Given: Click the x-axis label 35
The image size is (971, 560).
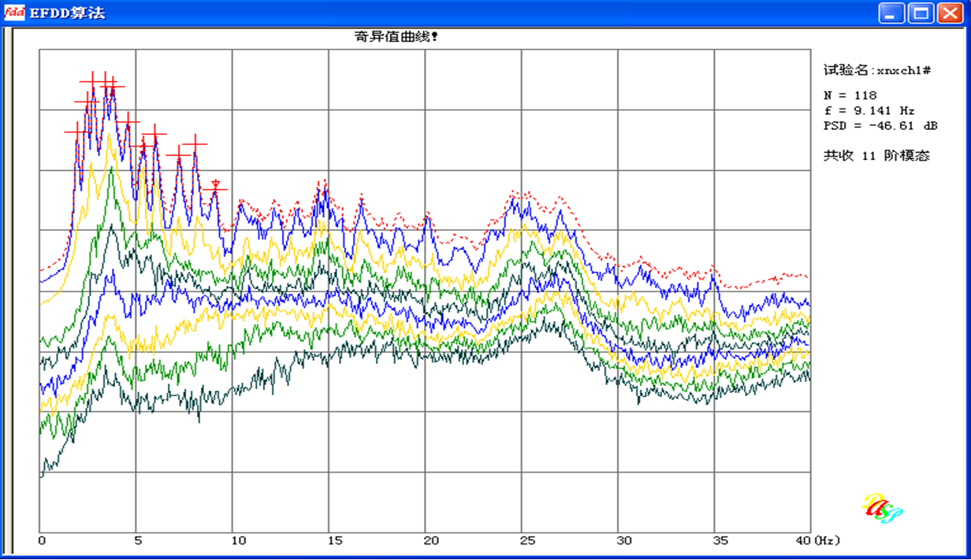Looking at the screenshot, I should pos(720,541).
